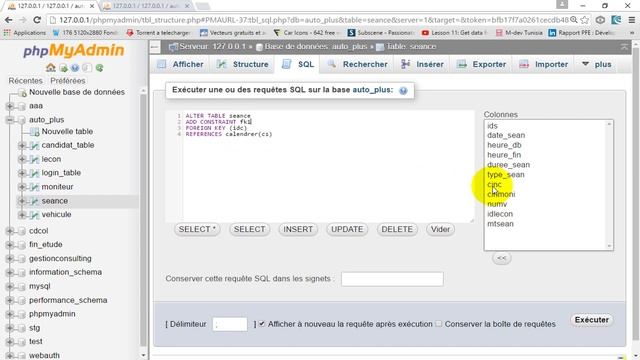The image size is (640, 360).
Task: Click Nouvelle table icon under auto_plus
Action: (x=35, y=131)
